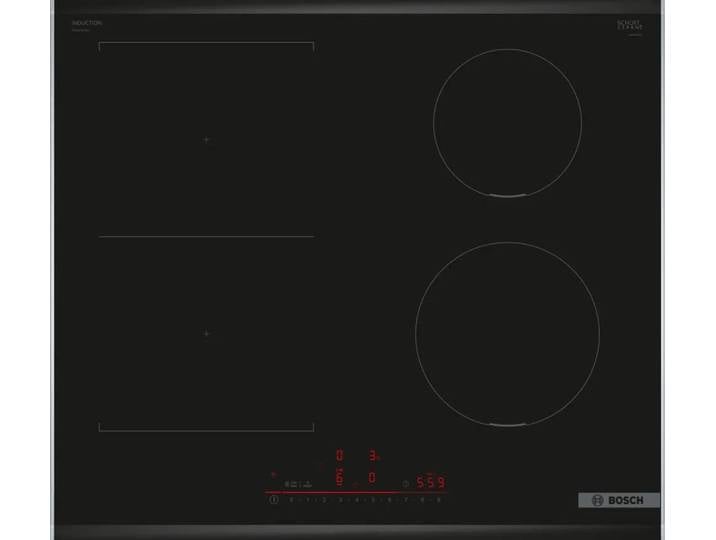Tap the red timer value 559
Viewport: 716px width, 540px height.
pos(430,482)
